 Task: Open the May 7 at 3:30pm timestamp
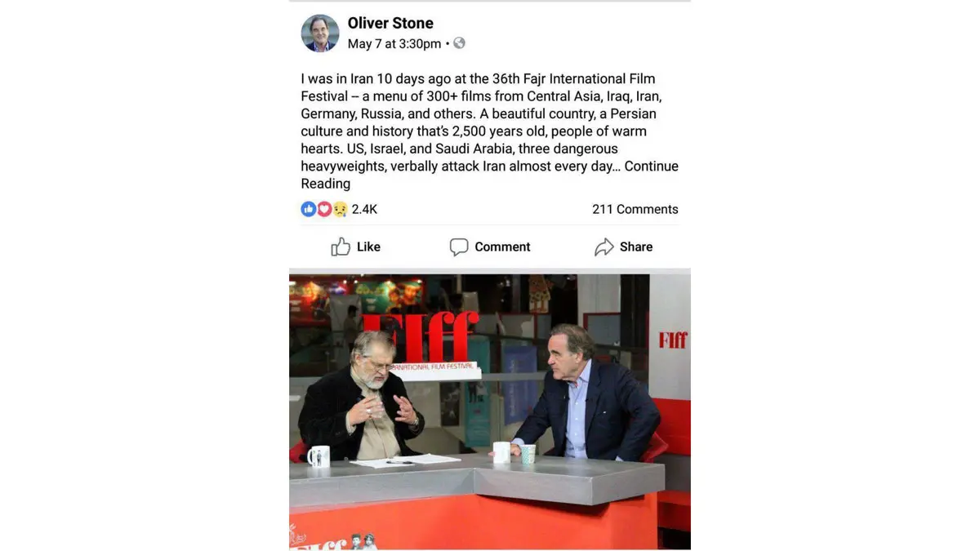[x=394, y=44]
